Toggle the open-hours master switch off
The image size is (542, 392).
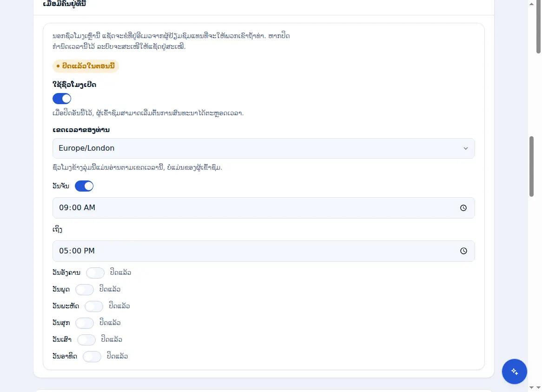62,99
